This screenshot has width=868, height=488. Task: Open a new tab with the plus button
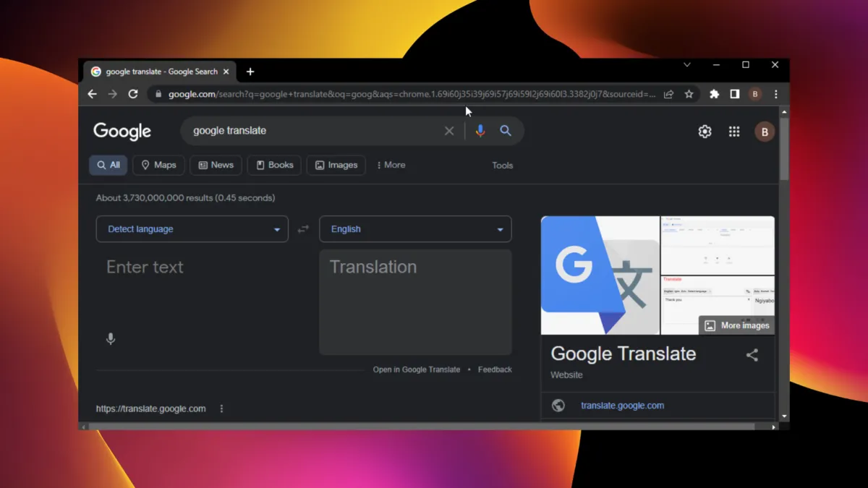coord(250,72)
